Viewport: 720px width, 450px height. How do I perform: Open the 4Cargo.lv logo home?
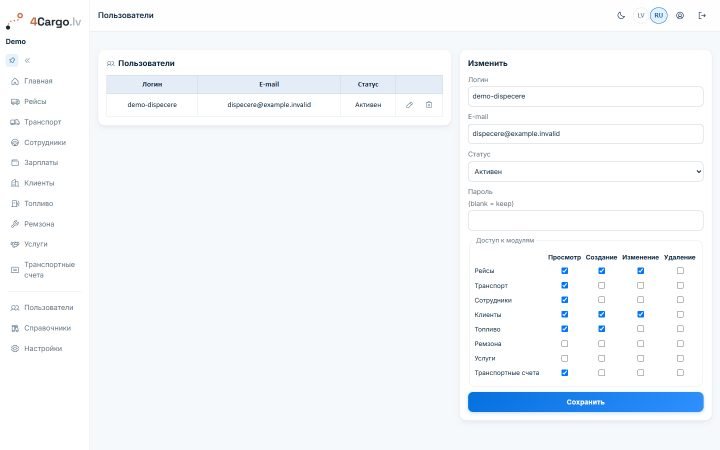coord(44,21)
